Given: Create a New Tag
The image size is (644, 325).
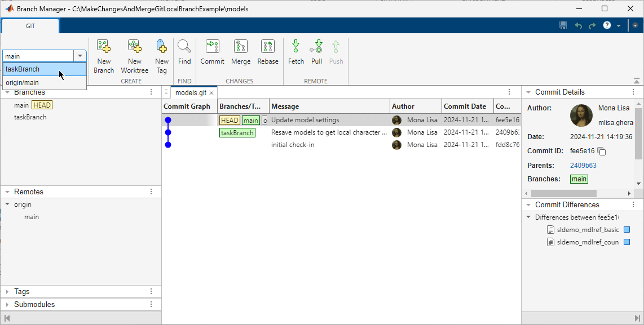Looking at the screenshot, I should pos(161,54).
